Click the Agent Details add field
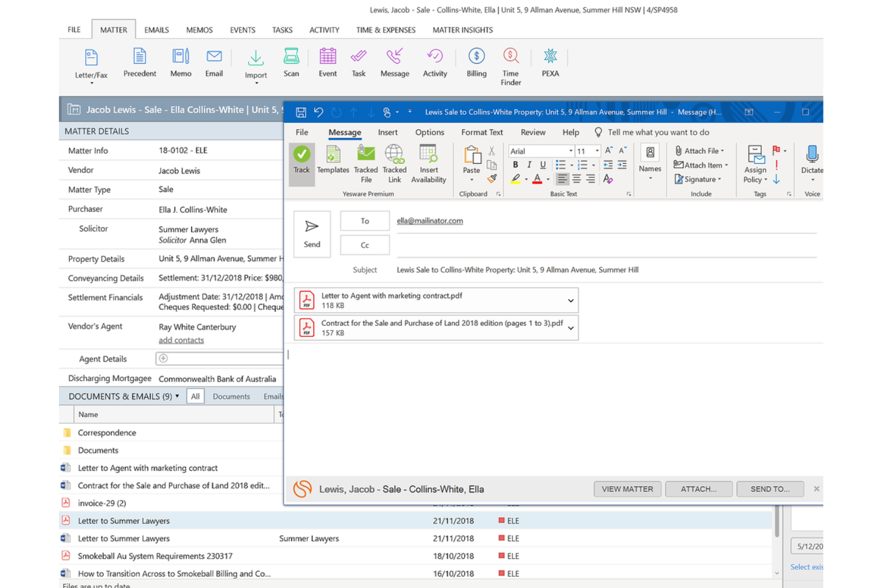Image resolution: width=882 pixels, height=588 pixels. tap(219, 359)
